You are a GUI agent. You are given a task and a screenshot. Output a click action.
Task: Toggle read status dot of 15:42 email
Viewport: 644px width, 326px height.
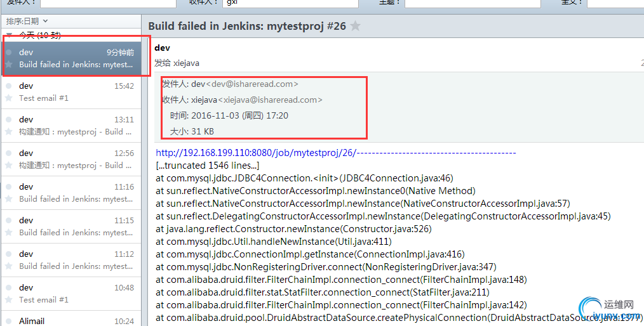(9, 86)
